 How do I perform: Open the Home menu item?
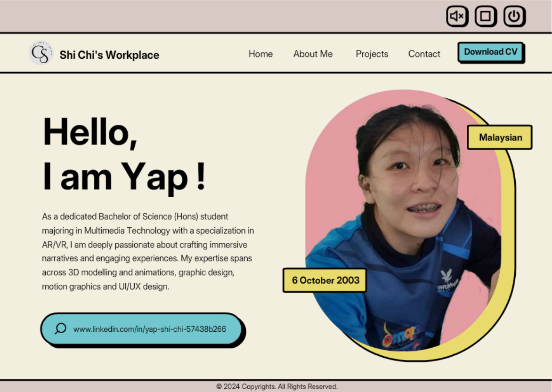260,54
